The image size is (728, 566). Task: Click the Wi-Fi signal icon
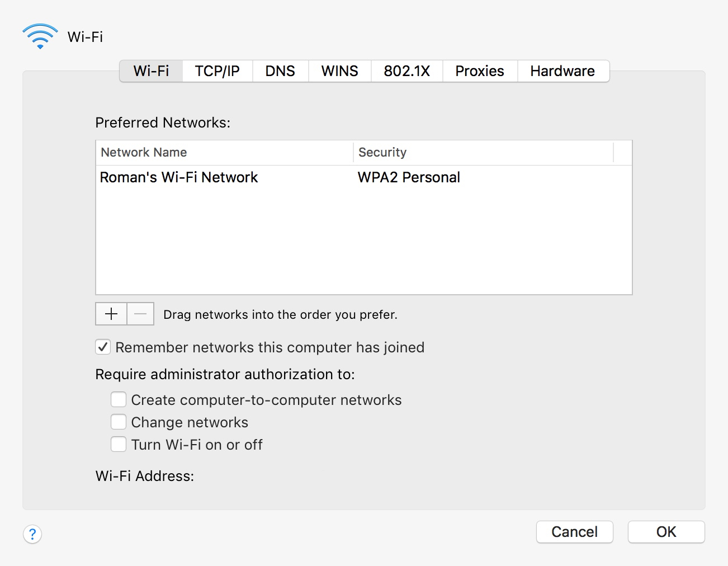[x=40, y=36]
